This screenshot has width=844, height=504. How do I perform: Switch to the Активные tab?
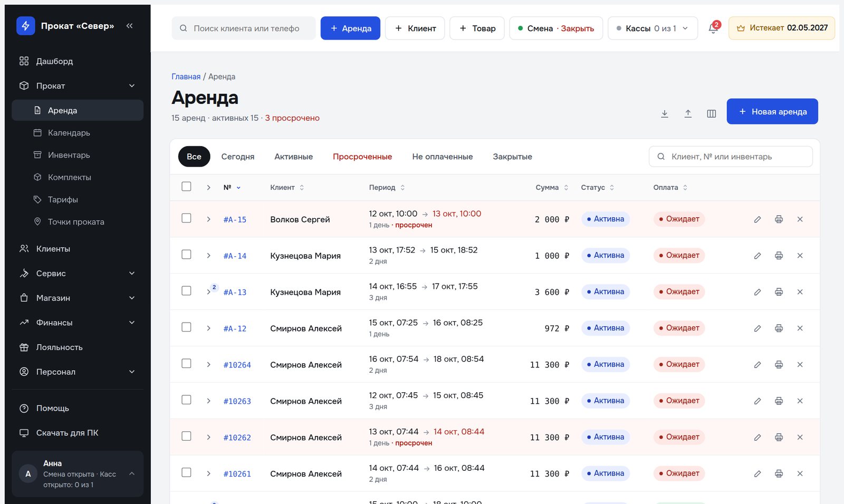click(x=294, y=157)
